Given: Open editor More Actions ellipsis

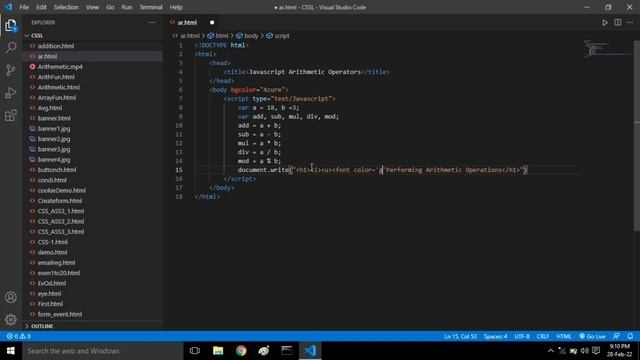Looking at the screenshot, I should point(630,22).
